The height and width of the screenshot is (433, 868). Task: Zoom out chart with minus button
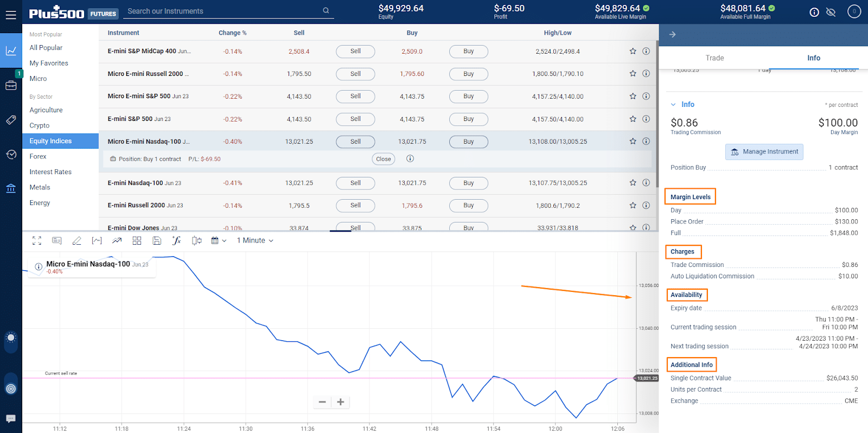click(x=322, y=402)
